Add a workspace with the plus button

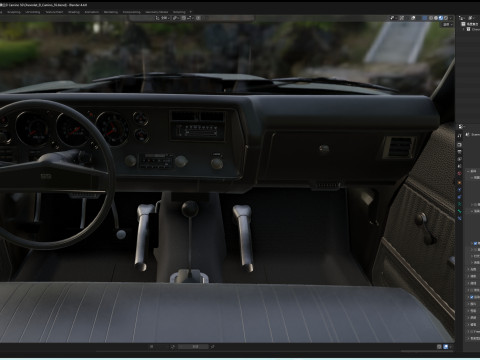click(191, 12)
